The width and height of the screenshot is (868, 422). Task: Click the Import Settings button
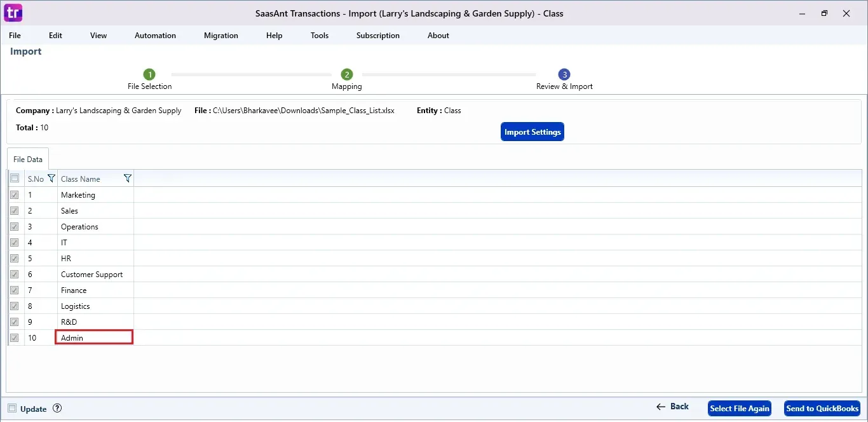point(532,132)
